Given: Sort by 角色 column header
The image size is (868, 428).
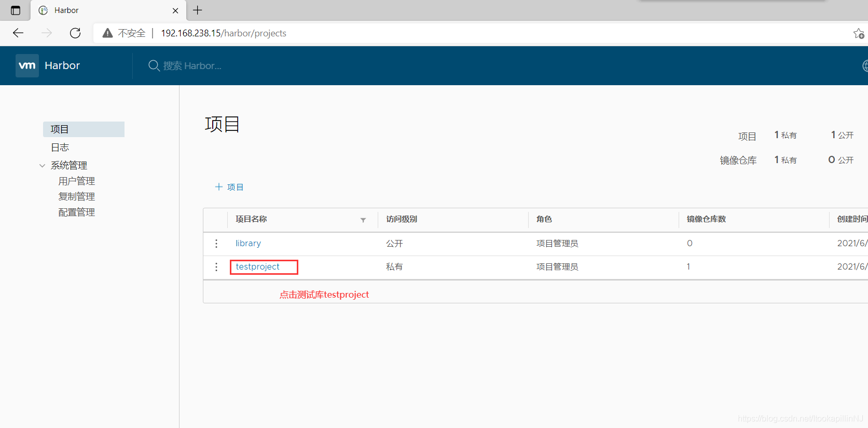Looking at the screenshot, I should tap(544, 219).
